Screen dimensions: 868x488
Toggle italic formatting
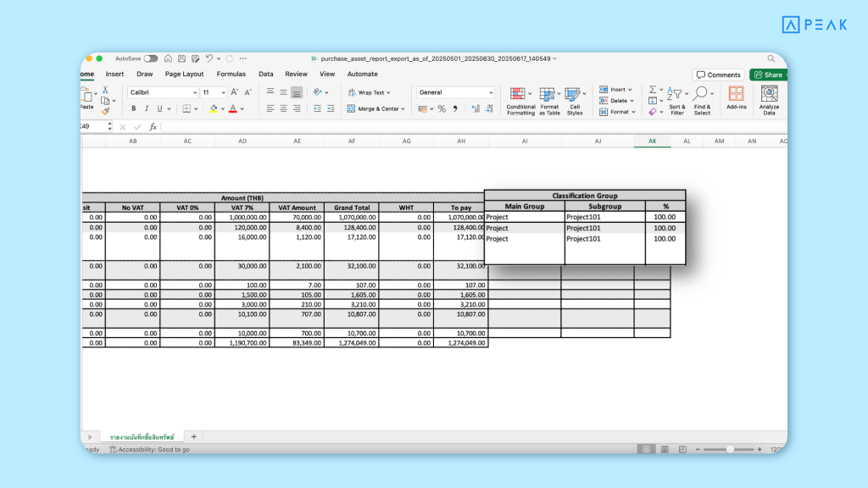pos(146,108)
